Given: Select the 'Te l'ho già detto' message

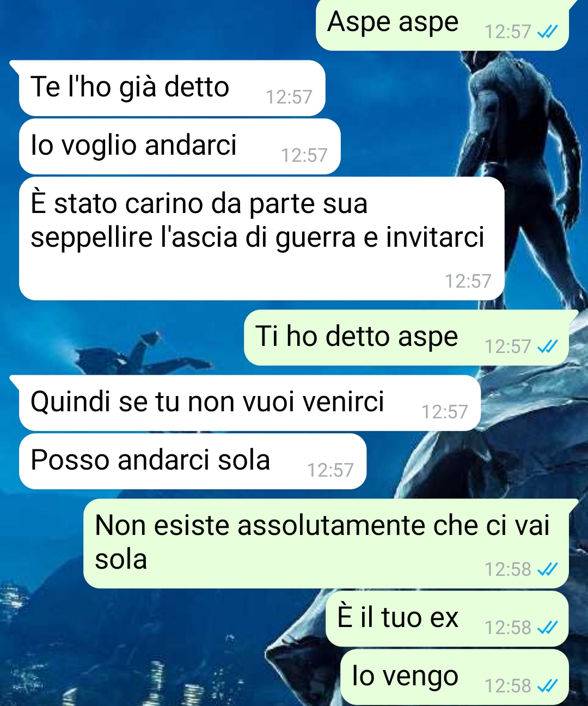Looking at the screenshot, I should click(172, 88).
